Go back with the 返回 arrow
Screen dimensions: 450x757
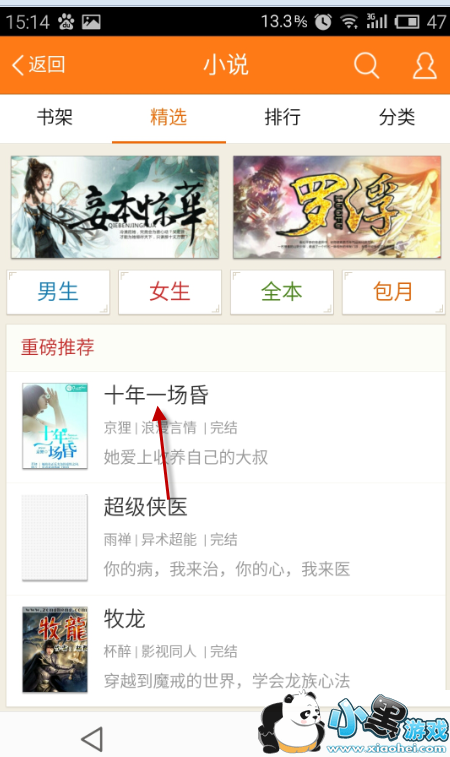pyautogui.click(x=38, y=65)
